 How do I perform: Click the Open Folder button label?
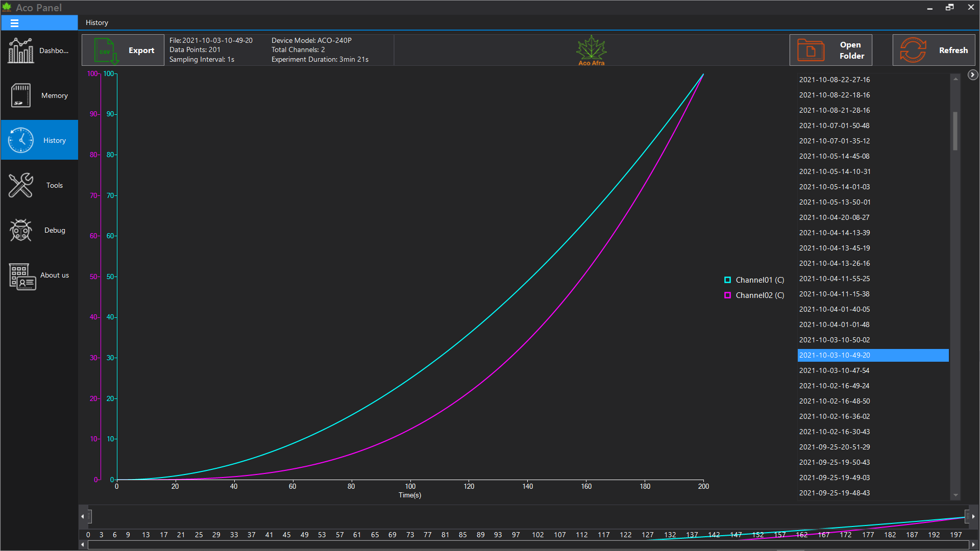click(851, 51)
